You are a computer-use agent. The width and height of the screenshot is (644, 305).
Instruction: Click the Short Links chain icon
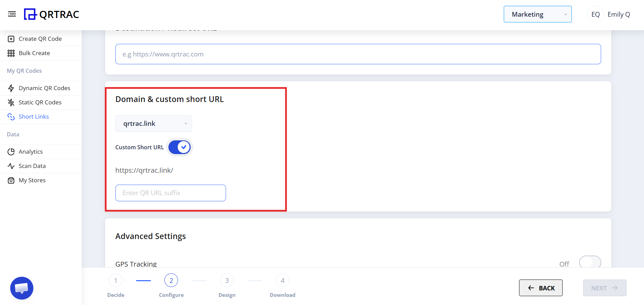point(11,117)
